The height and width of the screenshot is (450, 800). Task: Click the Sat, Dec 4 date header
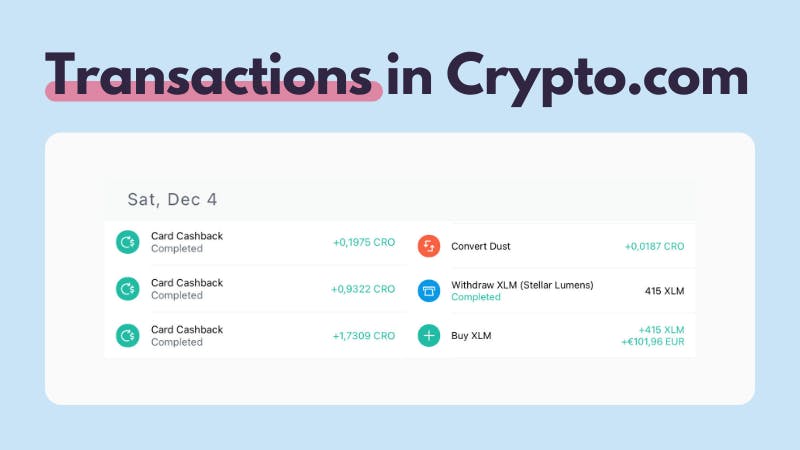point(172,199)
